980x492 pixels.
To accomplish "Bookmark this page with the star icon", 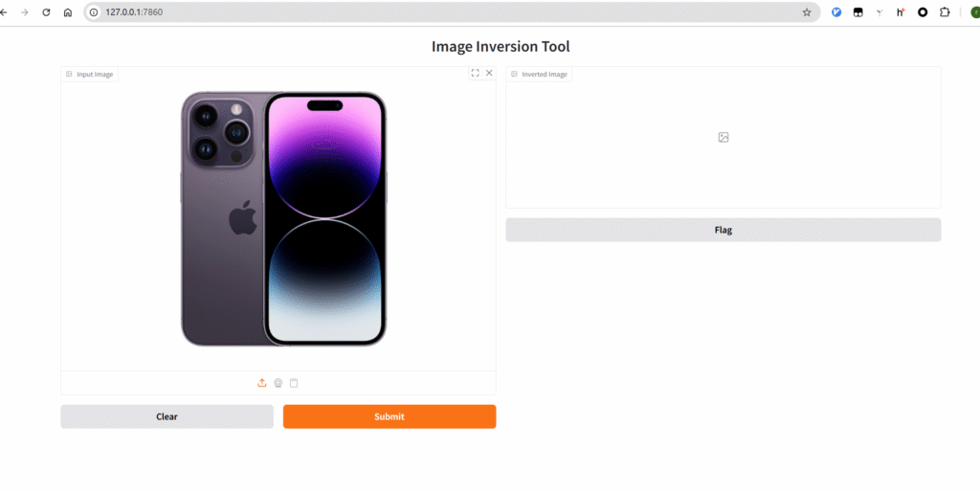I will click(807, 12).
